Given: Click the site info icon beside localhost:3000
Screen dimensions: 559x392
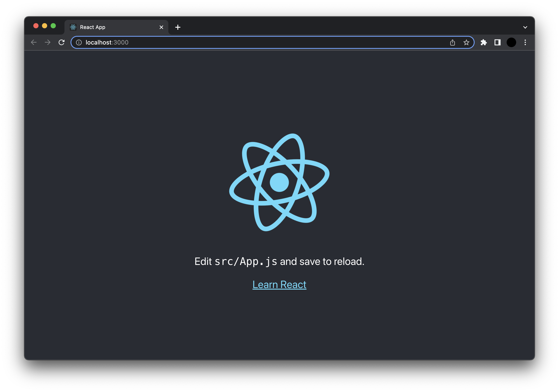Looking at the screenshot, I should (x=79, y=42).
